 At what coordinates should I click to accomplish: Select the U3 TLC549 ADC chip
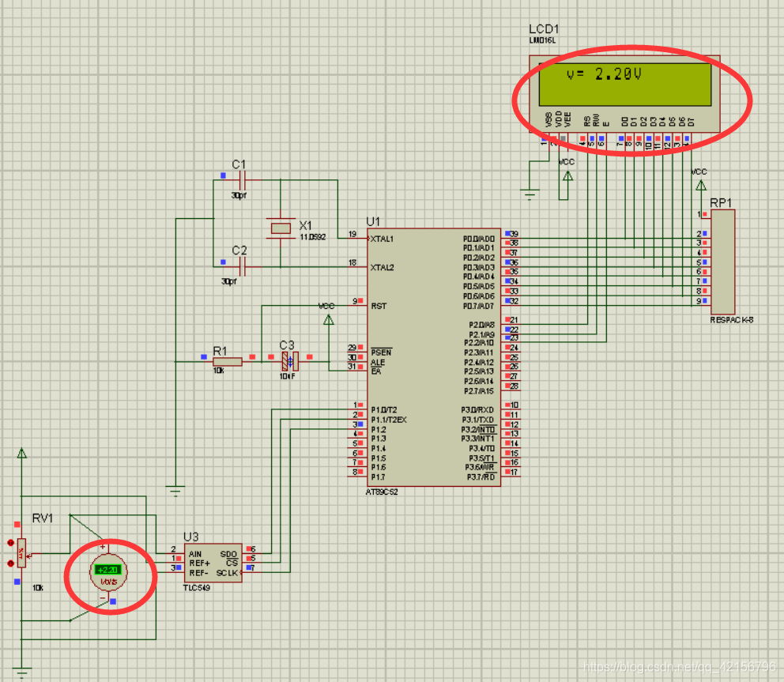213,563
